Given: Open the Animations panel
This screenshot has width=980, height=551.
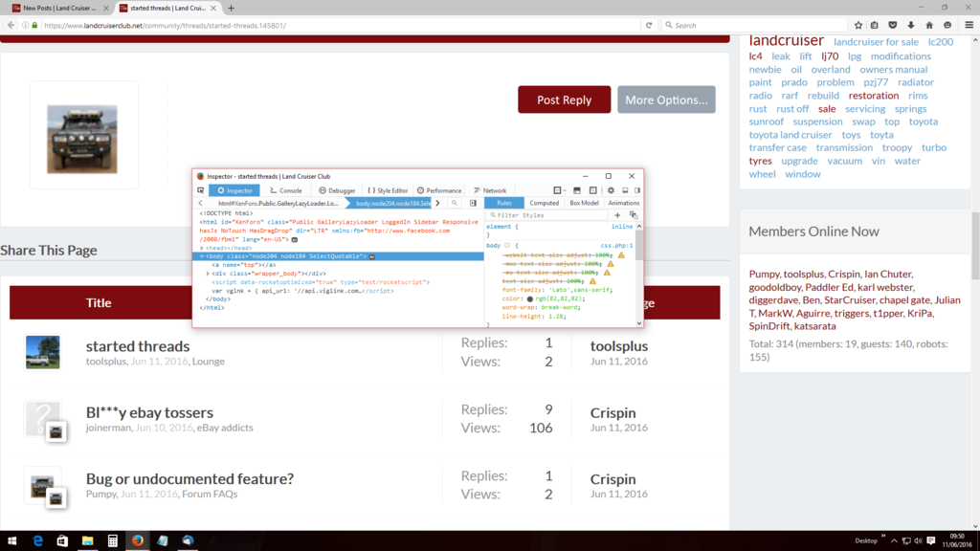Looking at the screenshot, I should tap(624, 203).
